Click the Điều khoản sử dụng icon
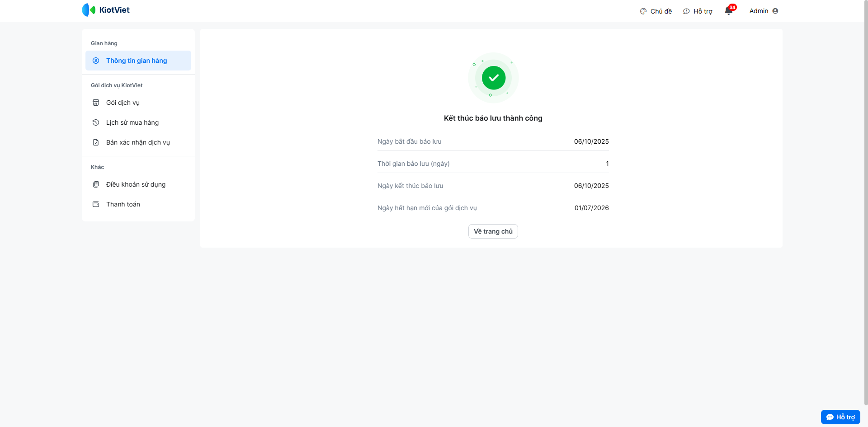 pyautogui.click(x=96, y=184)
